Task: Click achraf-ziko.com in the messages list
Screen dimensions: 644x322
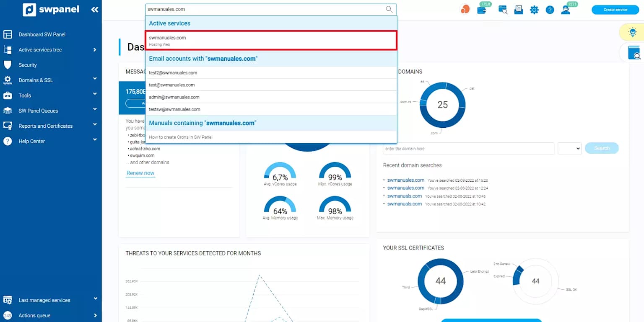Action: pos(145,149)
